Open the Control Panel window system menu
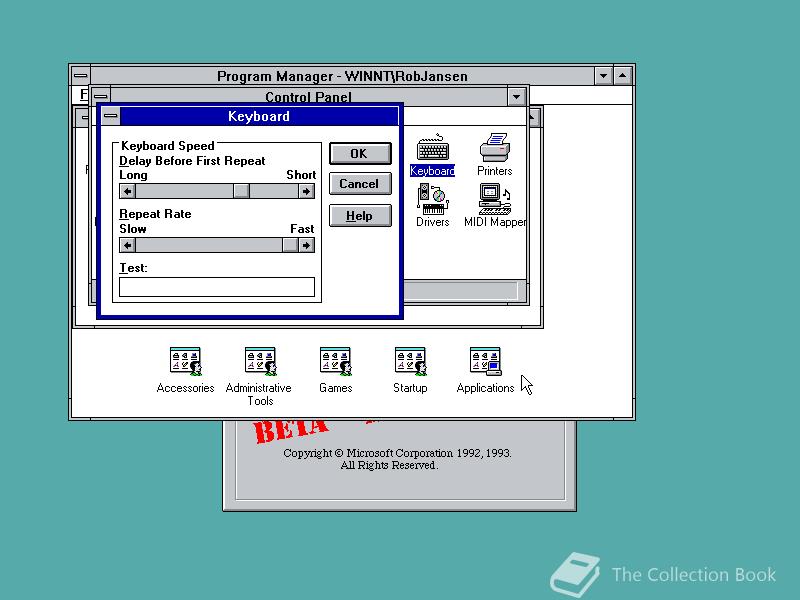The image size is (800, 600). 101,96
